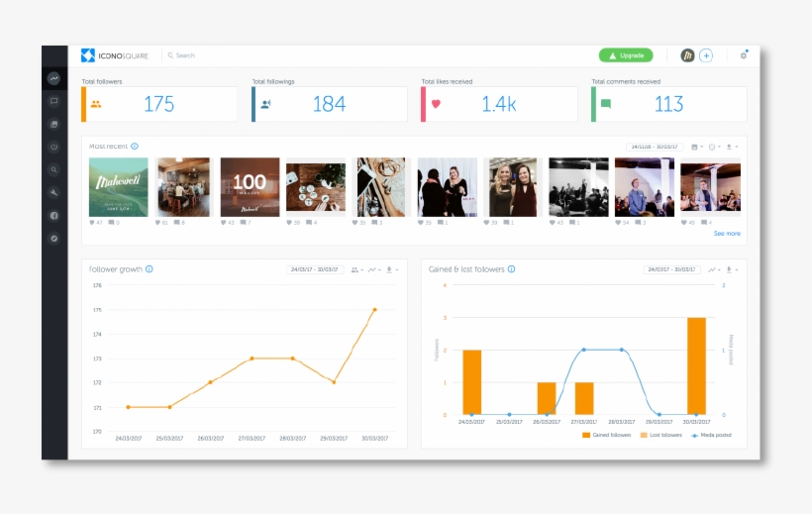This screenshot has height=514, width=812.
Task: Open the woman in black dress standing thumbnail
Action: [448, 187]
